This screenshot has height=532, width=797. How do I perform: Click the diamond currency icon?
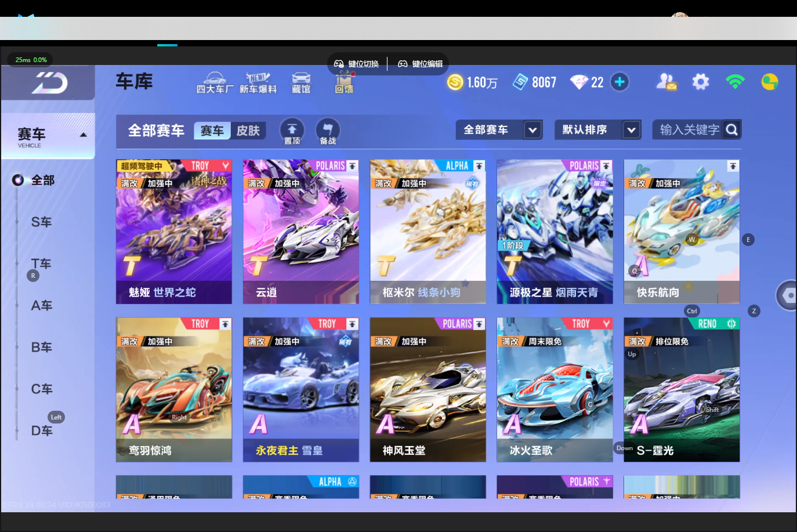tap(579, 82)
